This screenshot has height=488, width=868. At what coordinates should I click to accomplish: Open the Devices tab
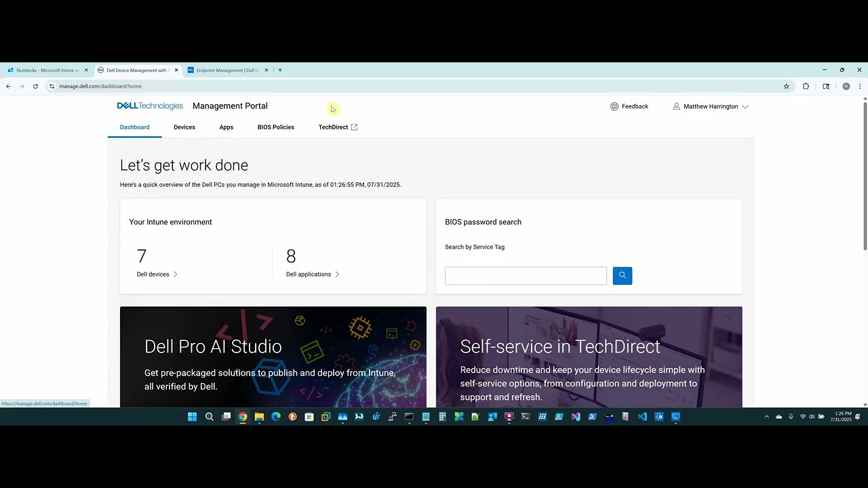(184, 127)
